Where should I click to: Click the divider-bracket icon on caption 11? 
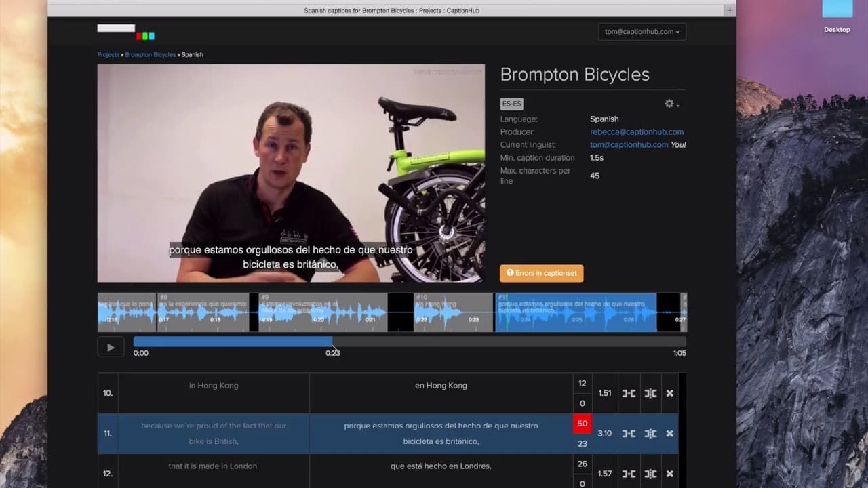click(650, 434)
